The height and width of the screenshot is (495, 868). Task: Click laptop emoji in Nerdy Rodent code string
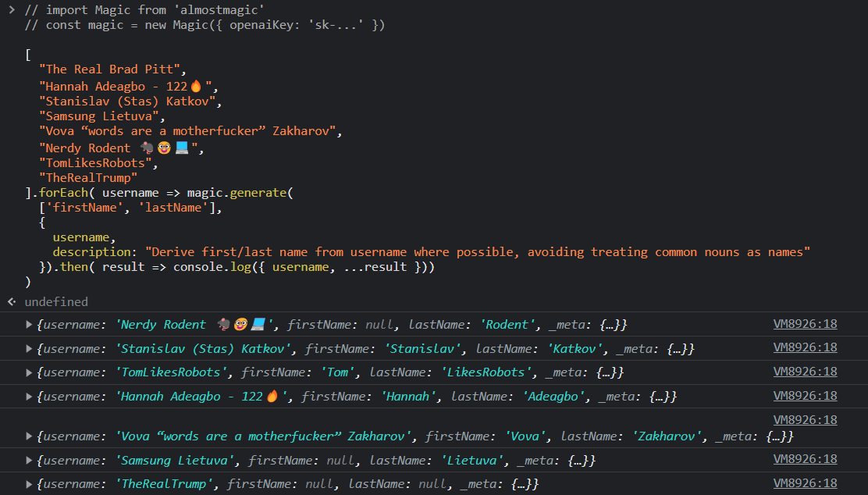coord(182,148)
